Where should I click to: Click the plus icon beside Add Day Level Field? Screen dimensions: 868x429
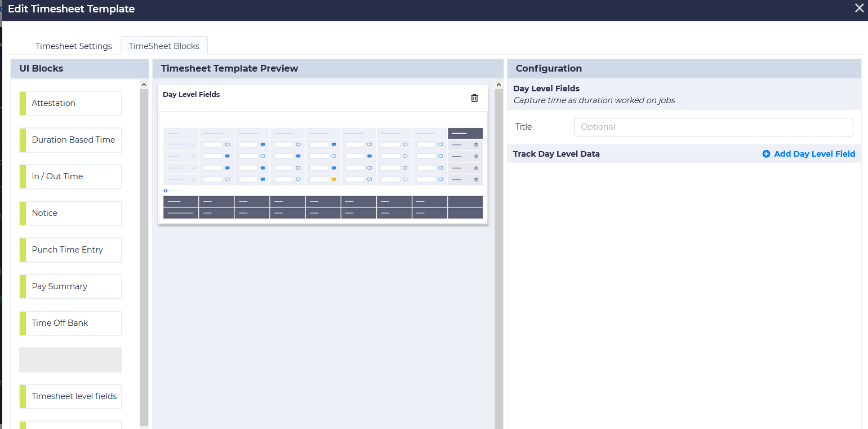[x=766, y=153]
